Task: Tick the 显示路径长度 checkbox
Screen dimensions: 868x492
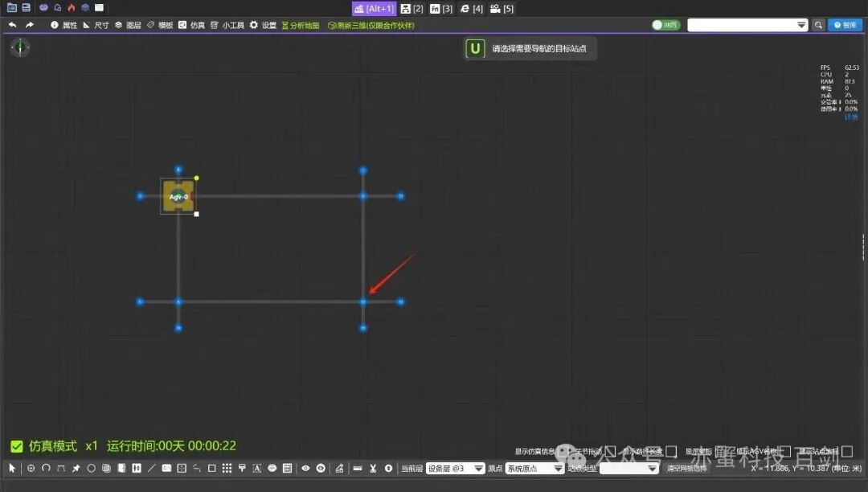Action: tap(671, 452)
